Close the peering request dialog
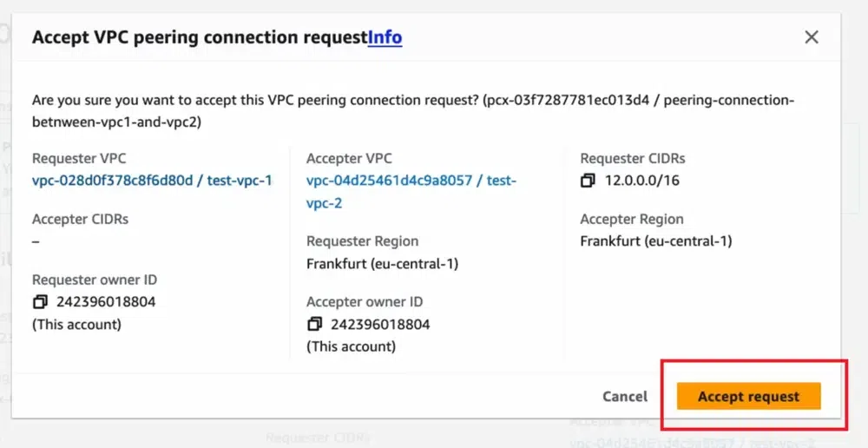Image resolution: width=868 pixels, height=448 pixels. [x=812, y=37]
